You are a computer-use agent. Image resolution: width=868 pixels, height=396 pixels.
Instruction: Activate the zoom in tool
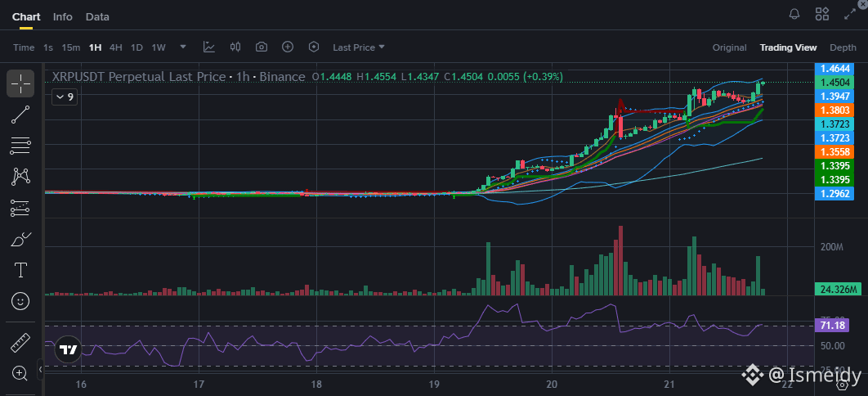point(20,373)
